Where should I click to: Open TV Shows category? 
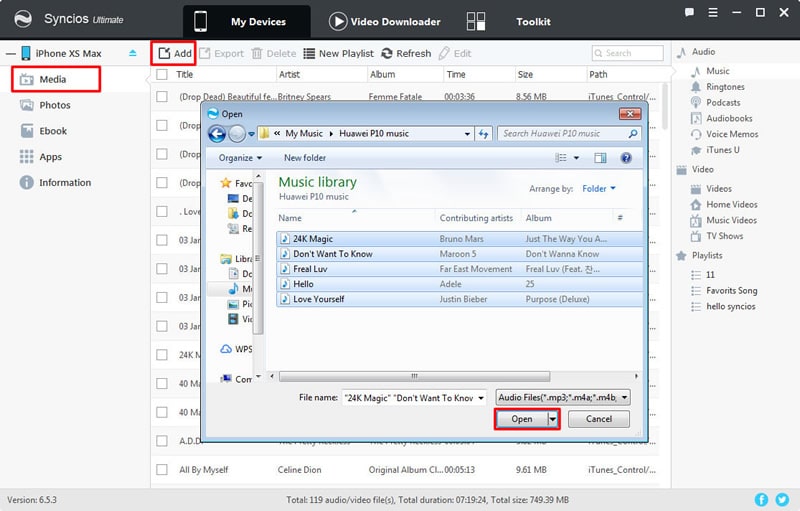coord(724,236)
